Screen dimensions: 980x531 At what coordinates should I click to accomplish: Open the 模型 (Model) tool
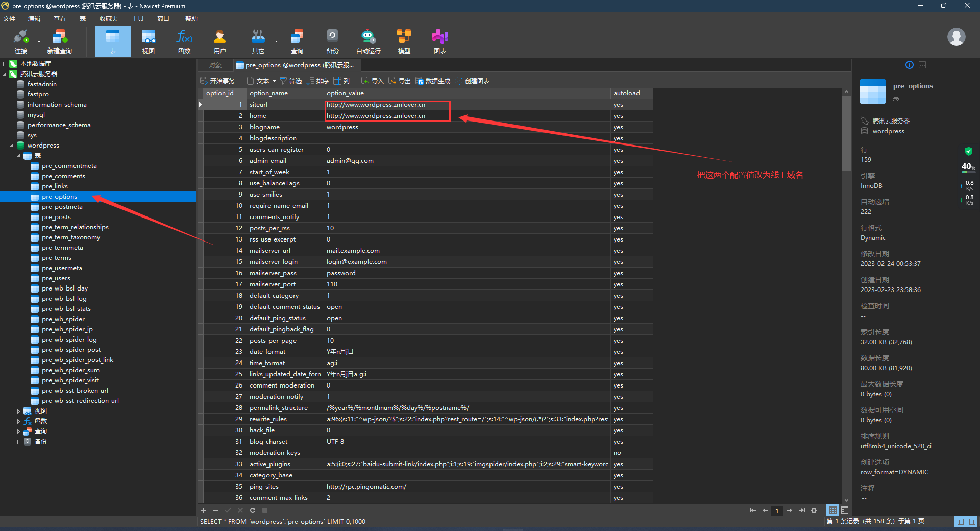pos(404,41)
